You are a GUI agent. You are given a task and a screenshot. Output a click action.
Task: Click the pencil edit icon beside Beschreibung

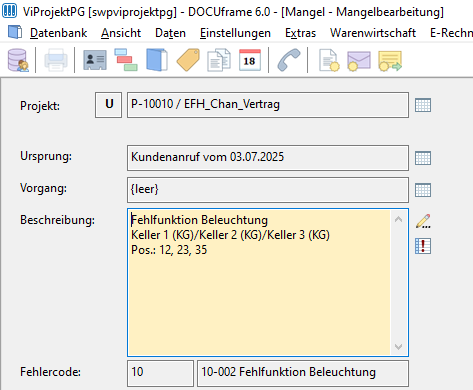pos(423,221)
